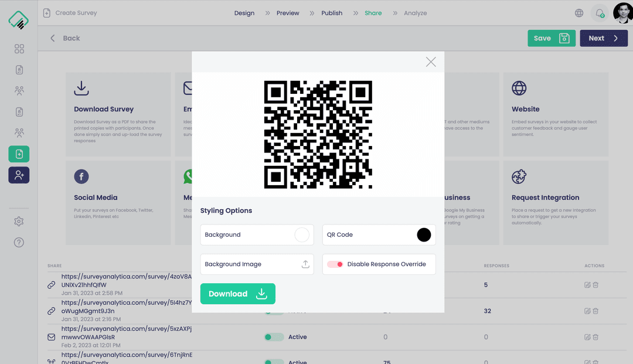
Task: Click the QR code image preview
Action: 318,135
